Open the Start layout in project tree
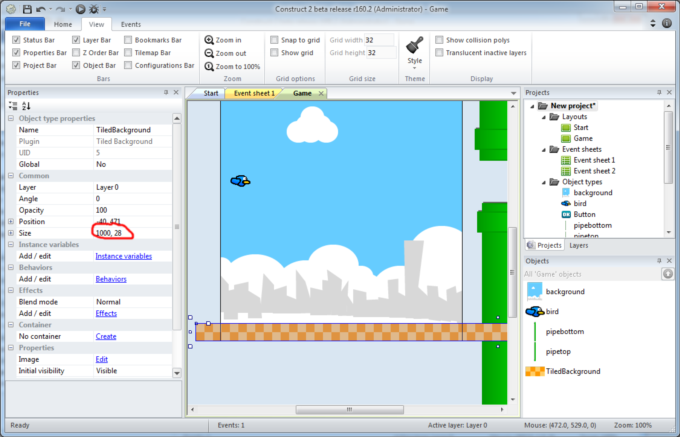This screenshot has height=437, width=680. tap(581, 127)
